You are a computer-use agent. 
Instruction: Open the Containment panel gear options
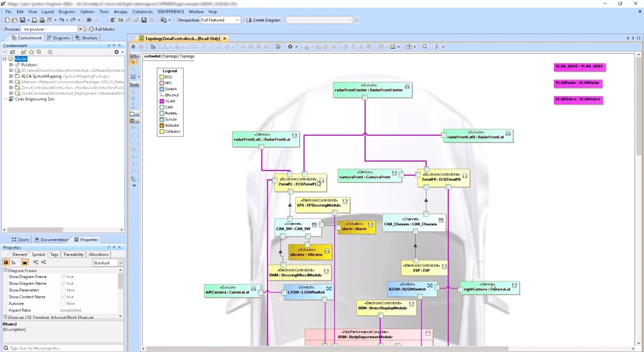pyautogui.click(x=116, y=52)
